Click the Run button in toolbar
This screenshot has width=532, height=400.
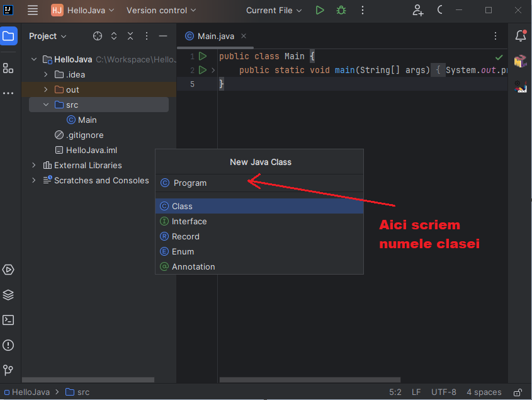(320, 10)
